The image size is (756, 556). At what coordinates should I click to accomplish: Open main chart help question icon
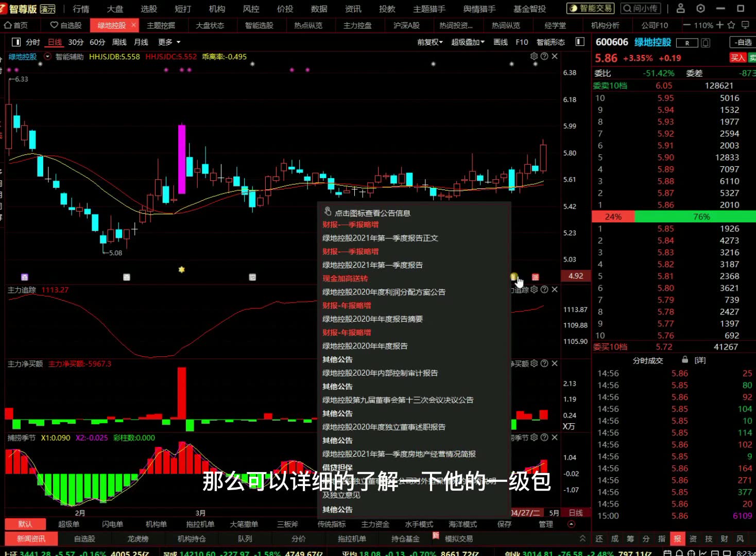[x=544, y=56]
